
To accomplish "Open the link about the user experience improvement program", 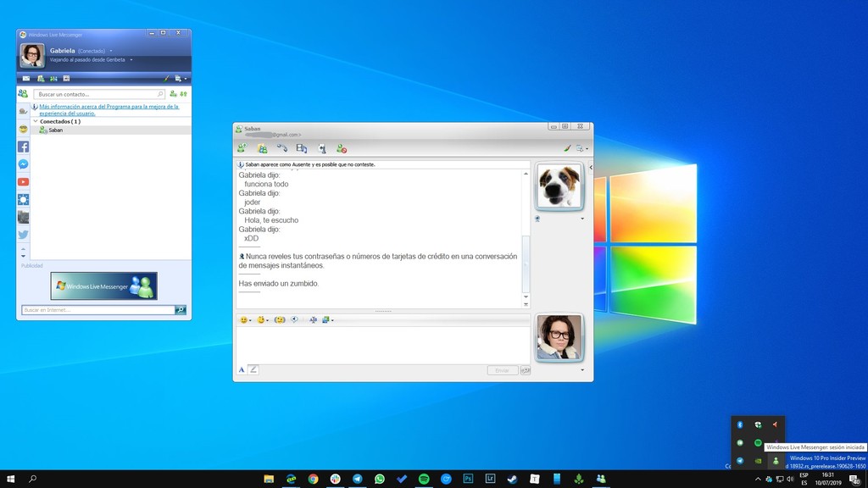I will (102, 108).
